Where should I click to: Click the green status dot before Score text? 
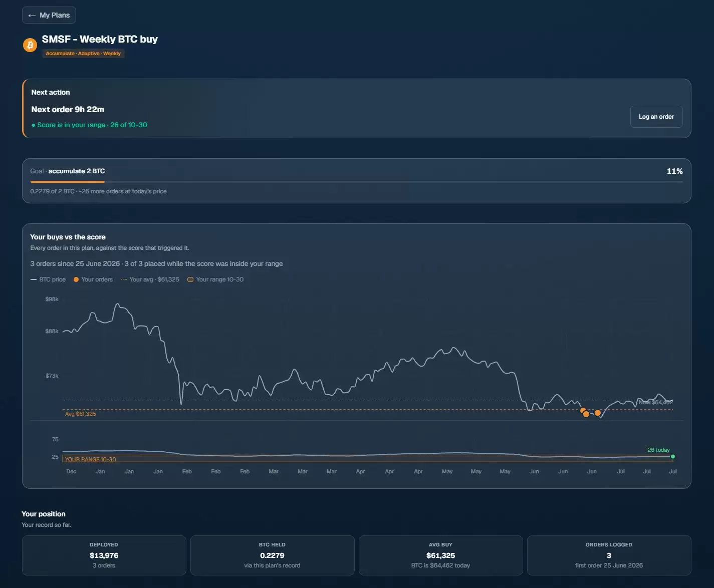[x=33, y=125]
